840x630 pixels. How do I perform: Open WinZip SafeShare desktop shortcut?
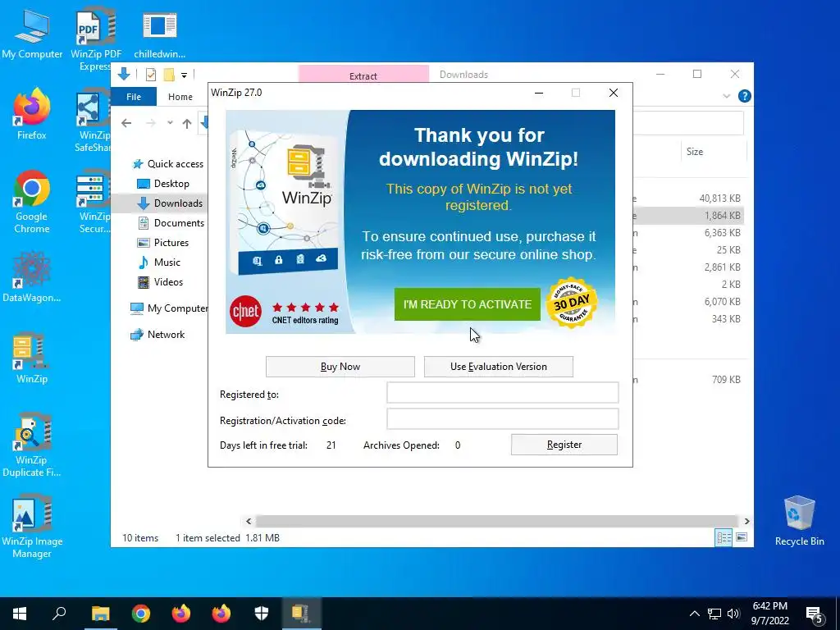94,121
